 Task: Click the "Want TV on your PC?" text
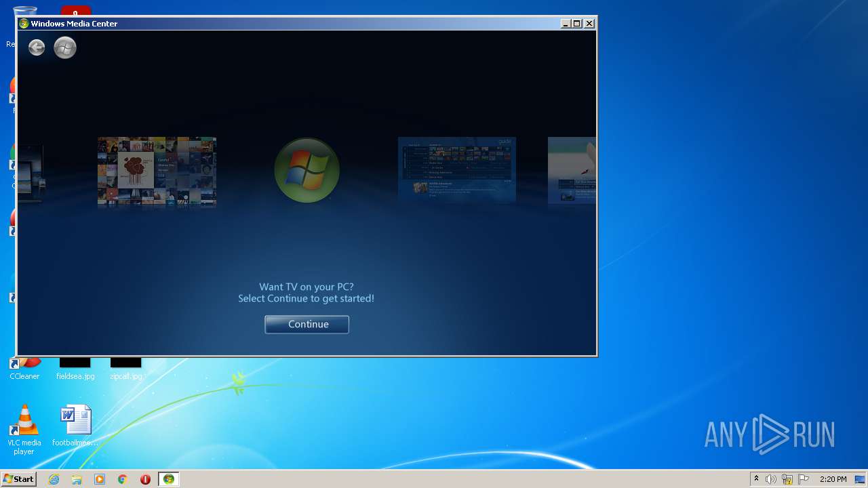coord(307,287)
